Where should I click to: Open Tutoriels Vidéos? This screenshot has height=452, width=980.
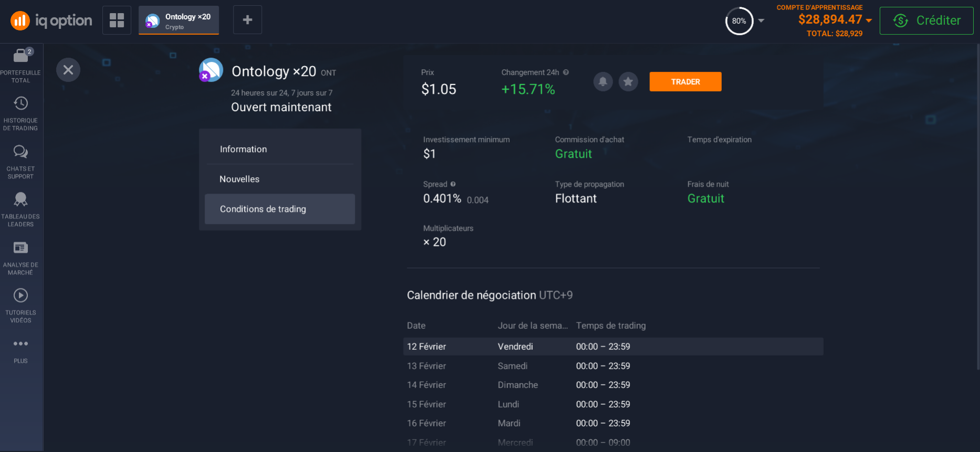(20, 305)
